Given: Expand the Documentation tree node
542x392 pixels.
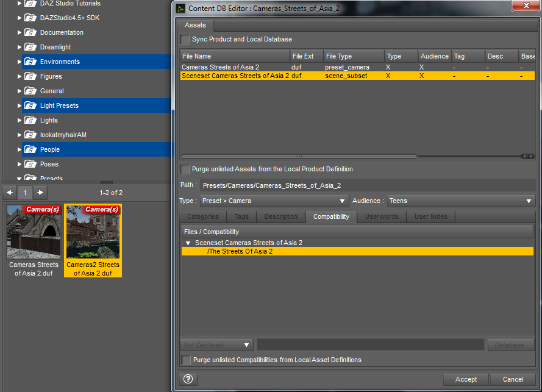Looking at the screenshot, I should point(20,32).
